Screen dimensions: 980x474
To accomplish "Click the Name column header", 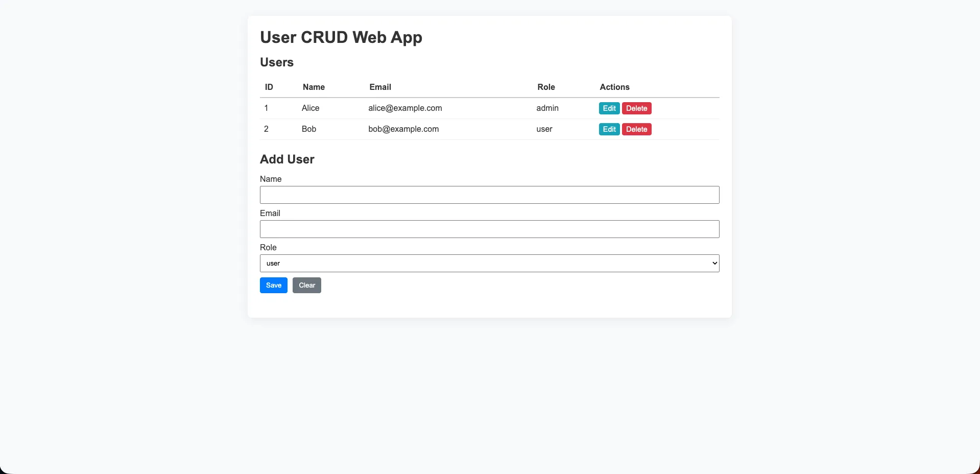I will pos(314,87).
